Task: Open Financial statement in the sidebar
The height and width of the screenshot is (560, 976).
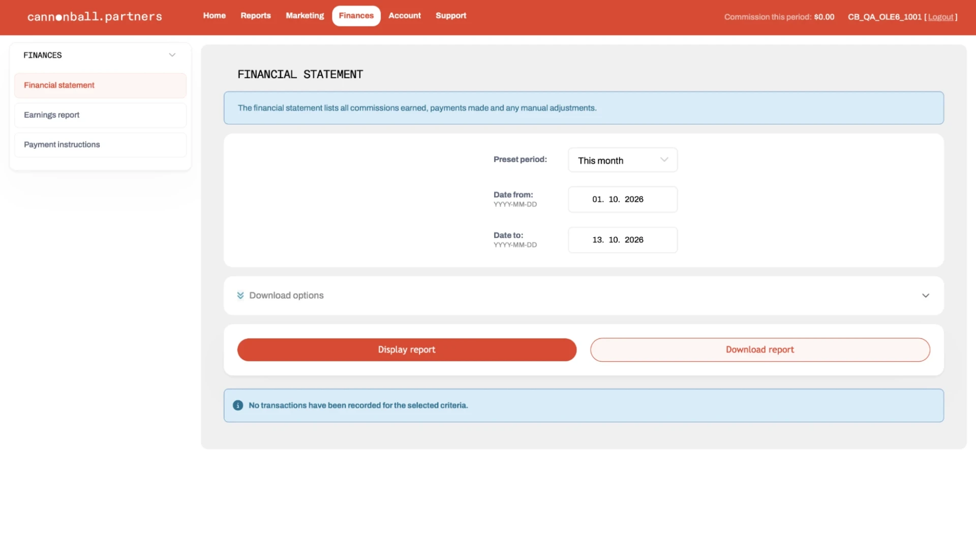Action: (x=100, y=85)
